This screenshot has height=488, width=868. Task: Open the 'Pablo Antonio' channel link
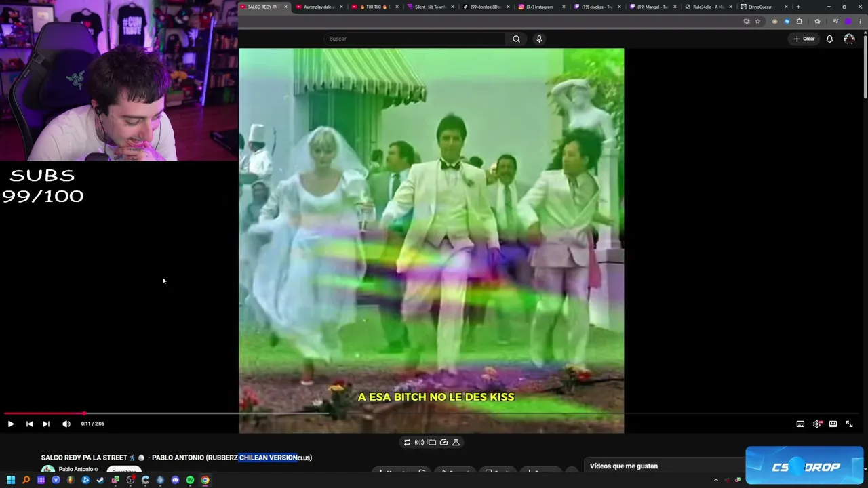(76, 469)
